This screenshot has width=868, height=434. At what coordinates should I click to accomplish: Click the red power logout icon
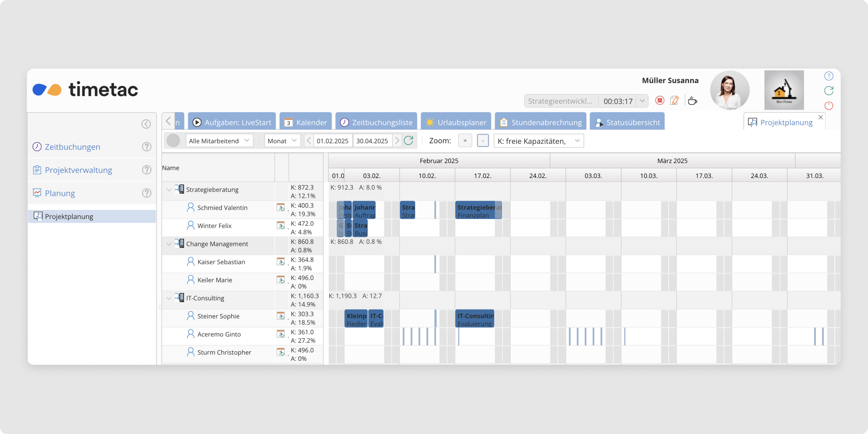[x=829, y=106]
